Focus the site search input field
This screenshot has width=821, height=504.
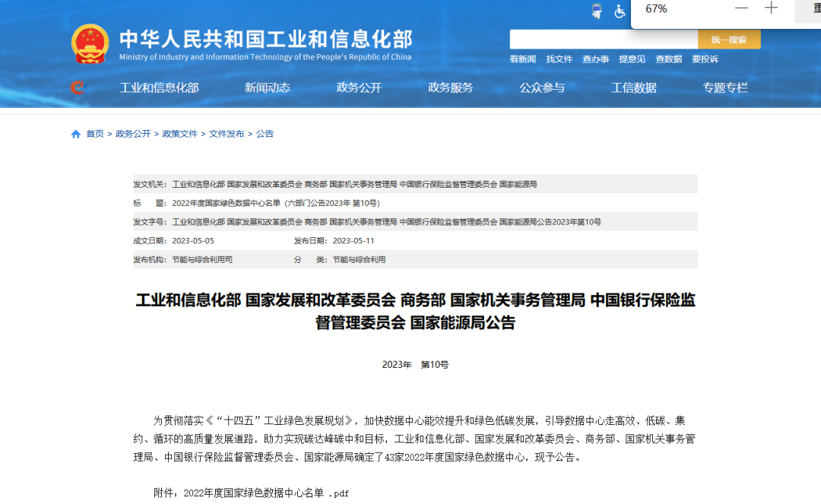point(604,40)
